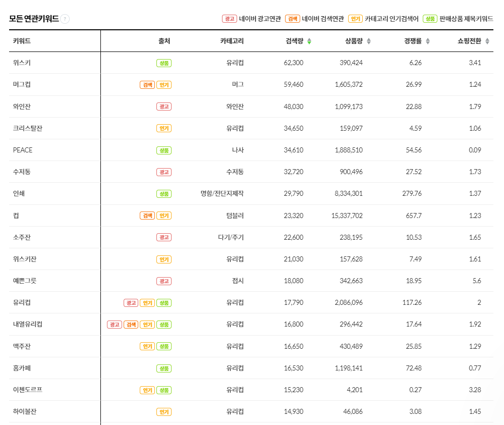Click the 접시 category cell
Image resolution: width=504 pixels, height=425 pixels.
(238, 281)
